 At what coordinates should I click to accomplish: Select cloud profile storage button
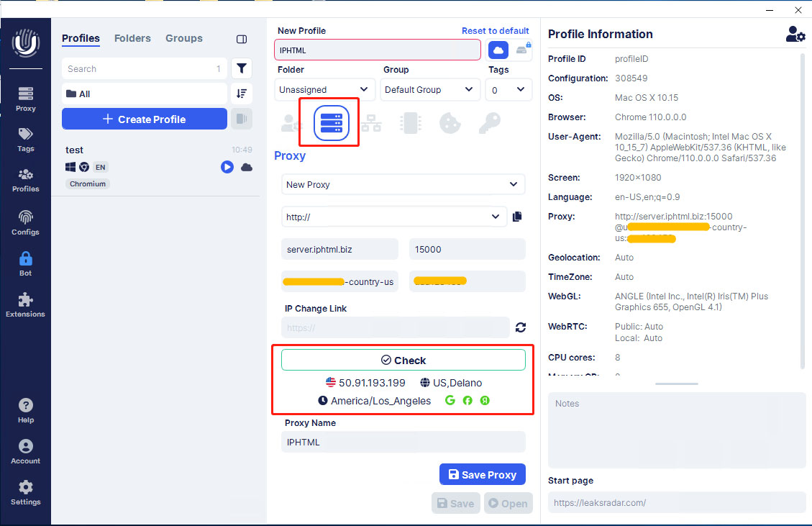(x=498, y=50)
